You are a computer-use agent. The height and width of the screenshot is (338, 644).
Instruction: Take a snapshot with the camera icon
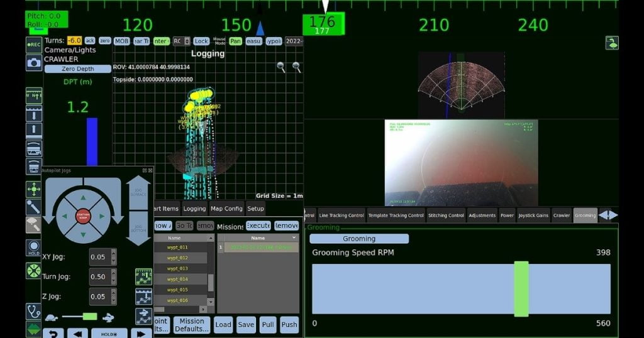click(34, 63)
